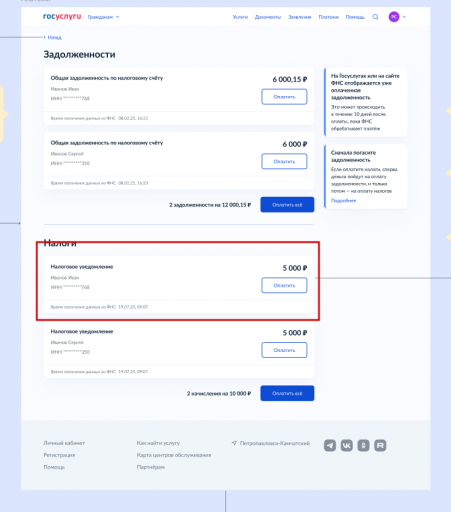Open the Документы menu item
This screenshot has height=512, width=451.
tap(268, 17)
